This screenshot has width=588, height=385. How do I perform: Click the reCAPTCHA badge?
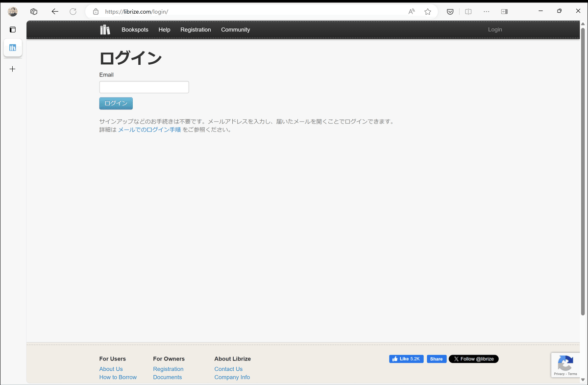(x=565, y=365)
